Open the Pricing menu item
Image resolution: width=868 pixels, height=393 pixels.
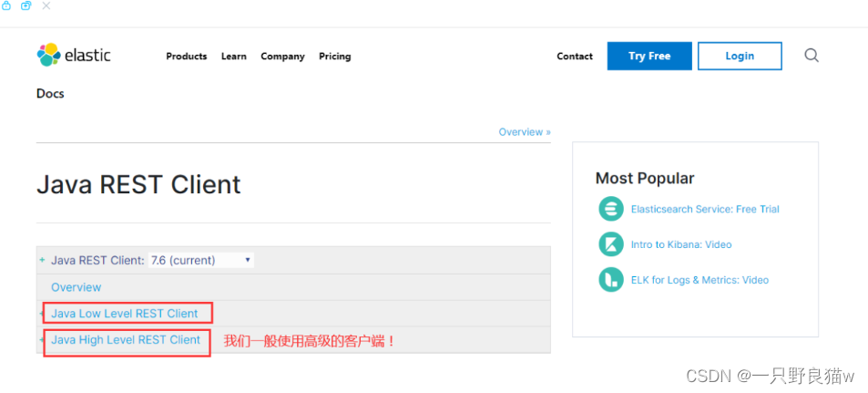coord(335,56)
